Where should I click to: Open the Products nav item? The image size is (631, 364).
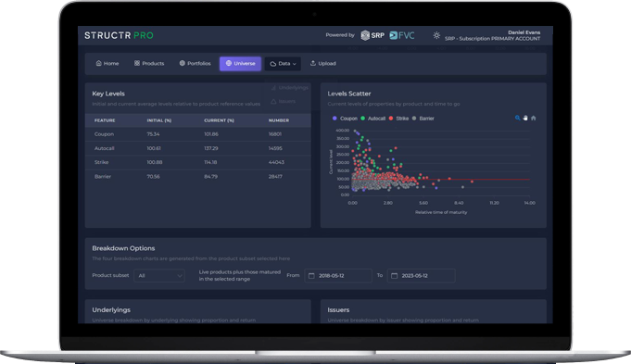coord(149,64)
